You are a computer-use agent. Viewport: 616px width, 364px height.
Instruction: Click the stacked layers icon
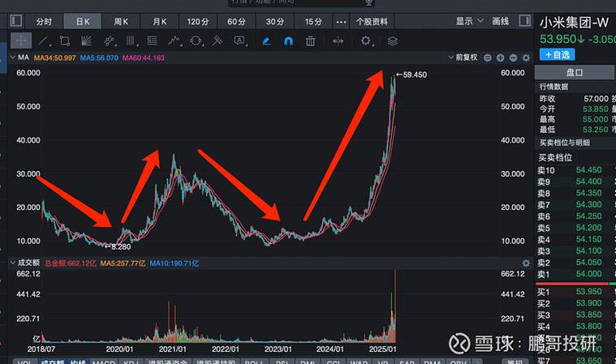[x=393, y=41]
